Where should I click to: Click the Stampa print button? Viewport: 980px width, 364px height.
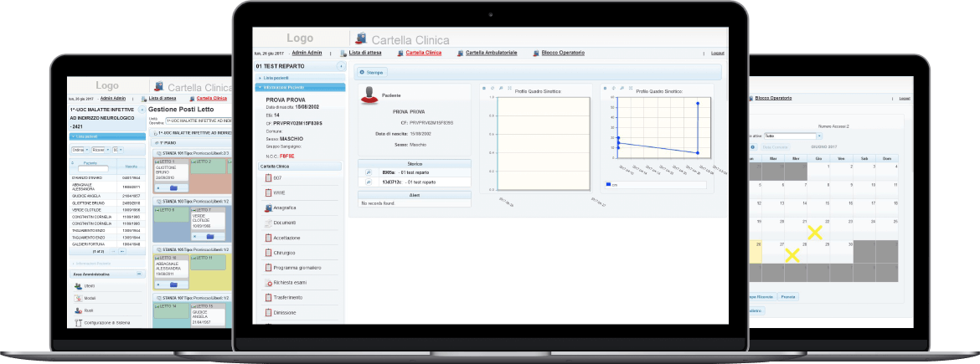371,73
